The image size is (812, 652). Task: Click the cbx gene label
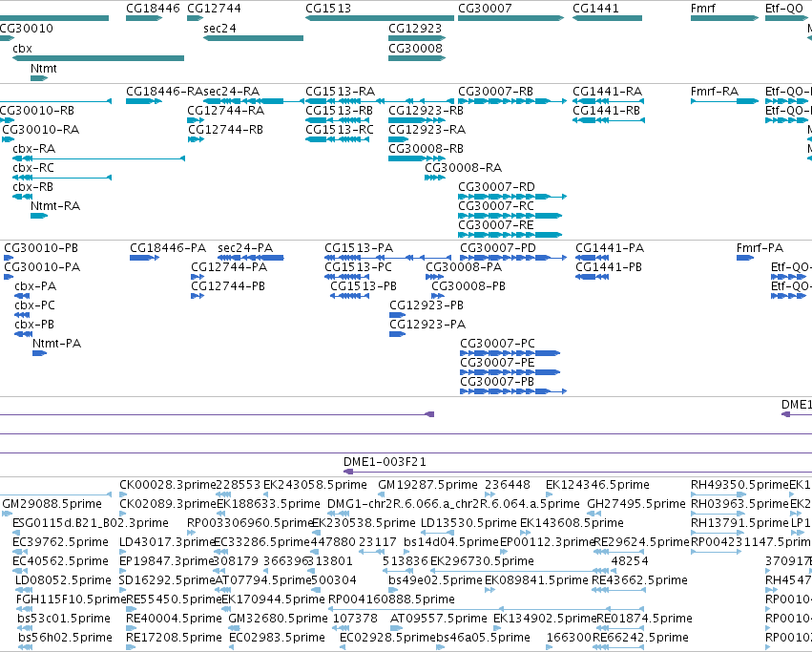pyautogui.click(x=22, y=48)
